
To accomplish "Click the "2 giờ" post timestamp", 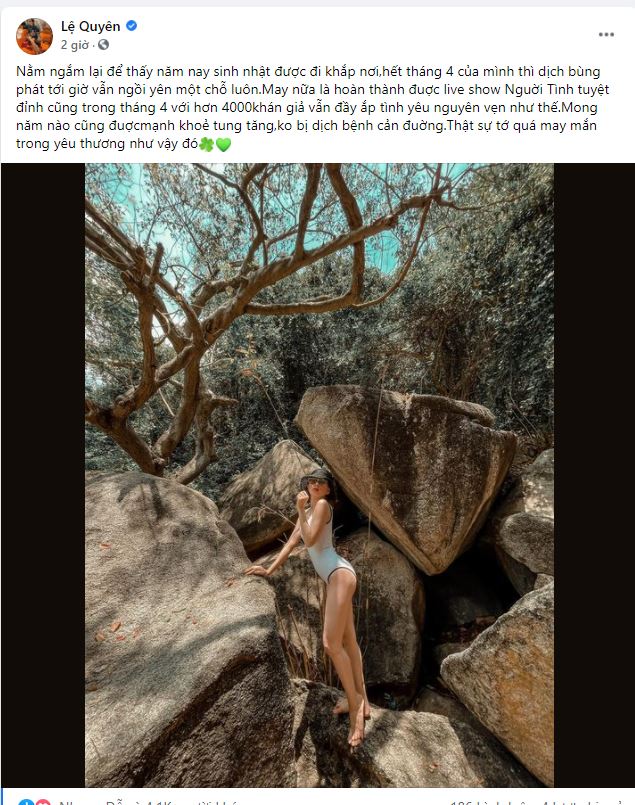I will pyautogui.click(x=76, y=45).
